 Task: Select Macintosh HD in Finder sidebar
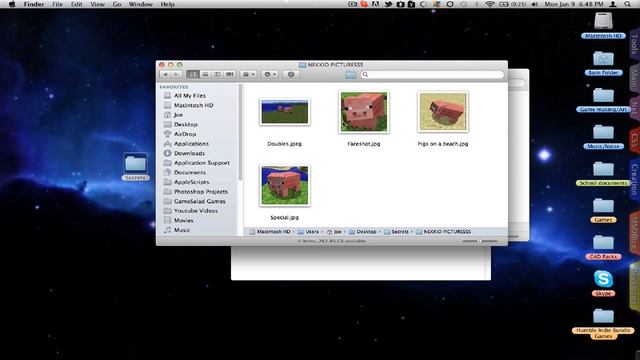pyautogui.click(x=193, y=105)
